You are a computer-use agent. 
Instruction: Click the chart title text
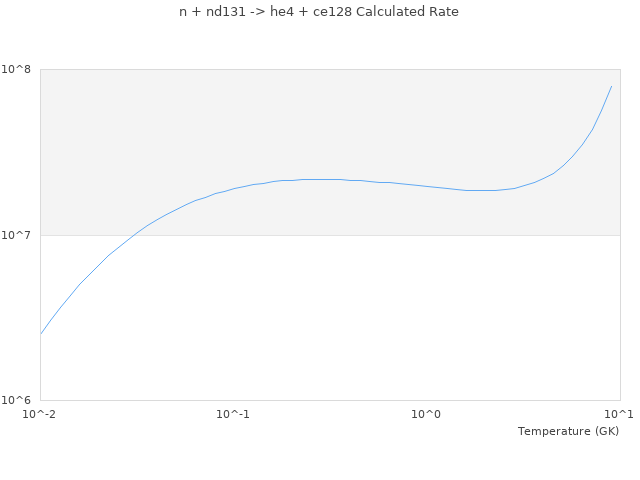pyautogui.click(x=319, y=12)
